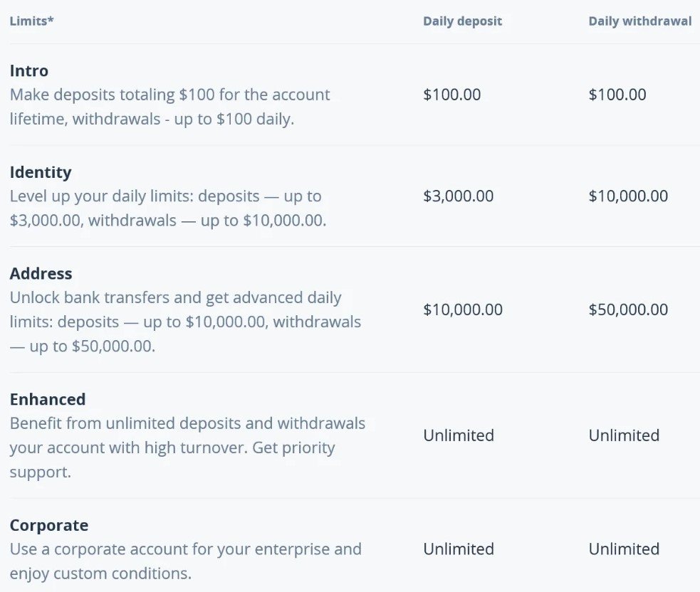The width and height of the screenshot is (700, 592).
Task: Click the Address description about bank transfers
Action: [x=185, y=322]
